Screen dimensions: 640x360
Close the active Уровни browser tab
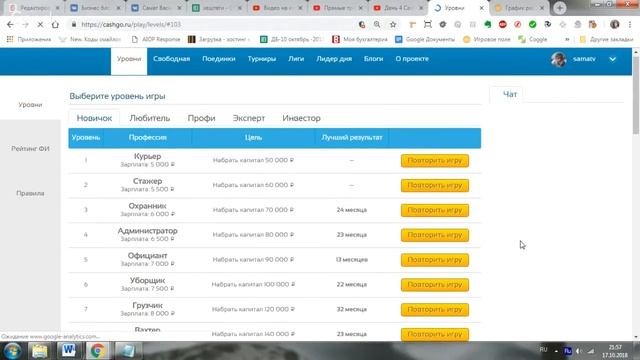482,8
